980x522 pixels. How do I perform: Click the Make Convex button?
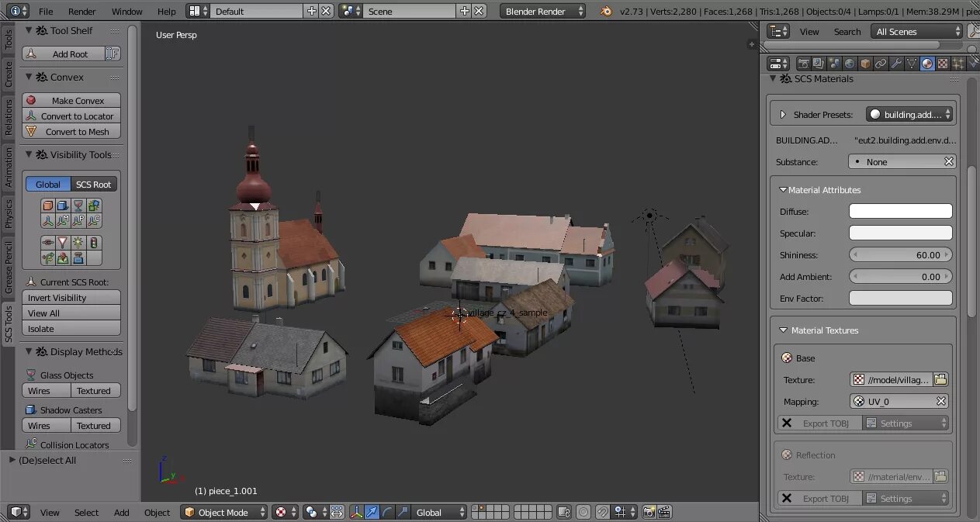71,100
